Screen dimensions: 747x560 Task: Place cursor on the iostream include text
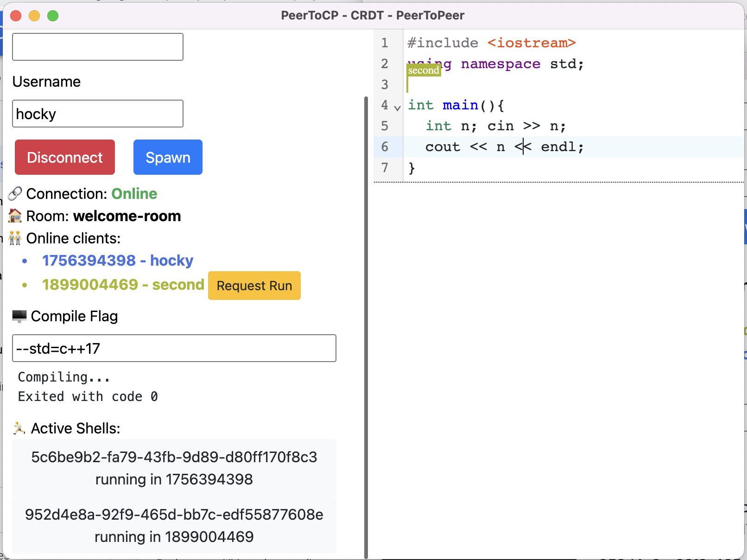(x=531, y=43)
